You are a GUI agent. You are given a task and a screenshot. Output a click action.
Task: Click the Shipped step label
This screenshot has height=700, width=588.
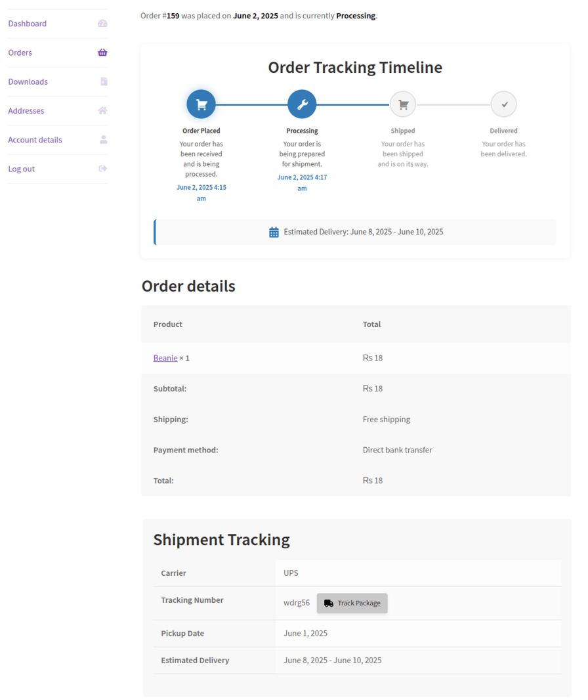pyautogui.click(x=403, y=131)
